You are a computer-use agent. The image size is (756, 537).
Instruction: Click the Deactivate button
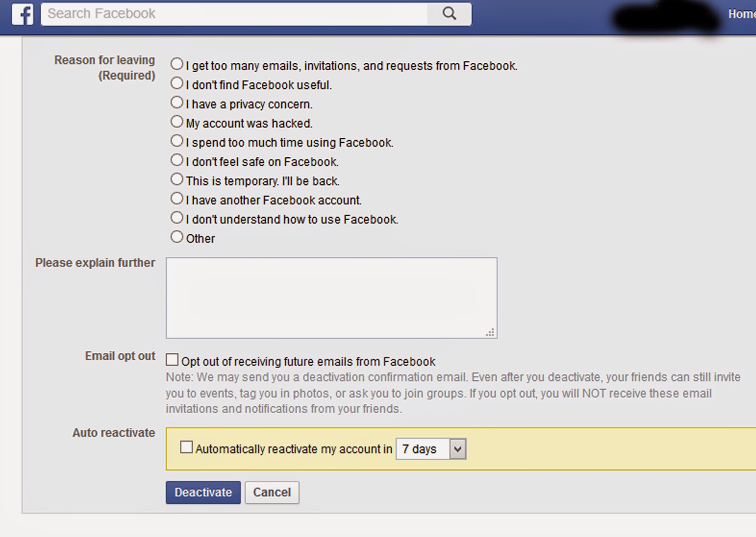point(203,493)
